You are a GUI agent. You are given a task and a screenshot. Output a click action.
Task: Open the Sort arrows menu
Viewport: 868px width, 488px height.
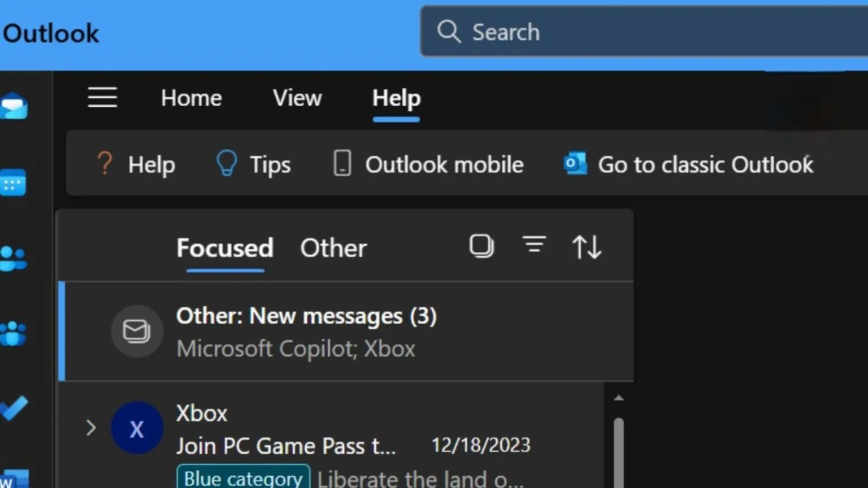(x=587, y=247)
